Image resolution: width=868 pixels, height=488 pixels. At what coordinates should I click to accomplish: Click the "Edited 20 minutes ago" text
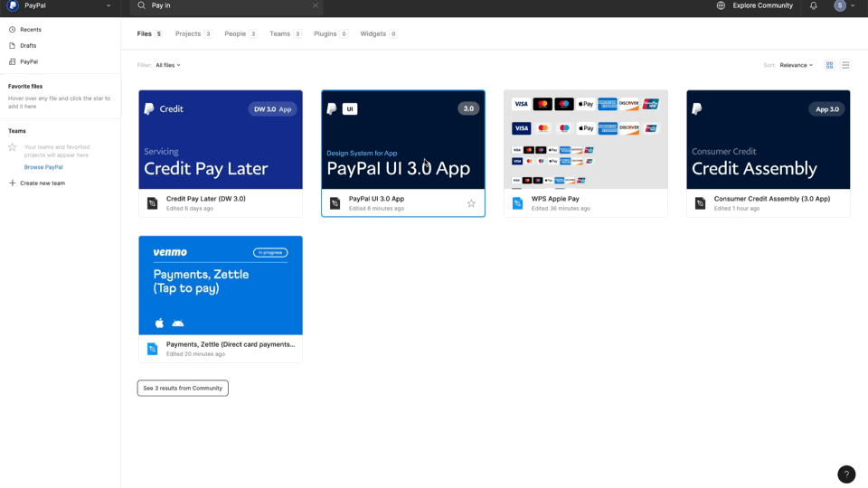[x=195, y=354]
